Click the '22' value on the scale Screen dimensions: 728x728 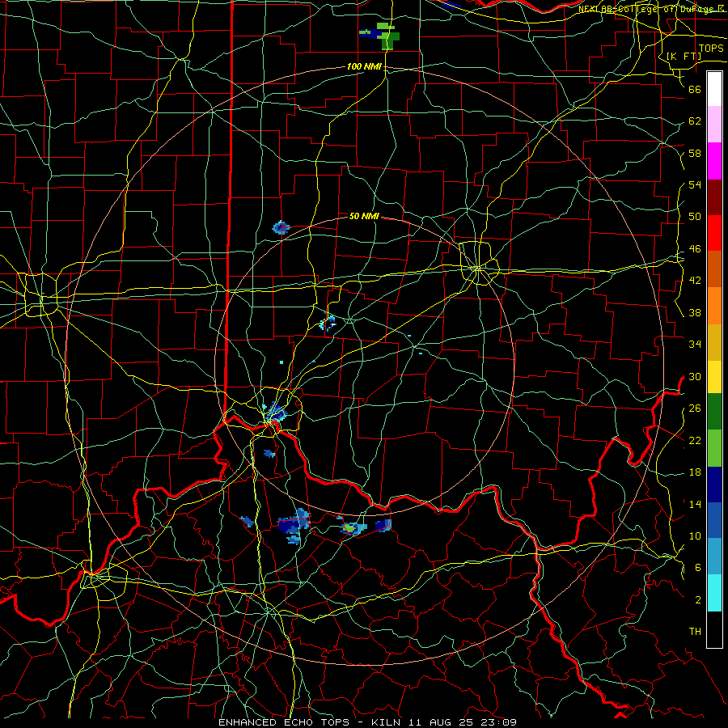pyautogui.click(x=695, y=441)
